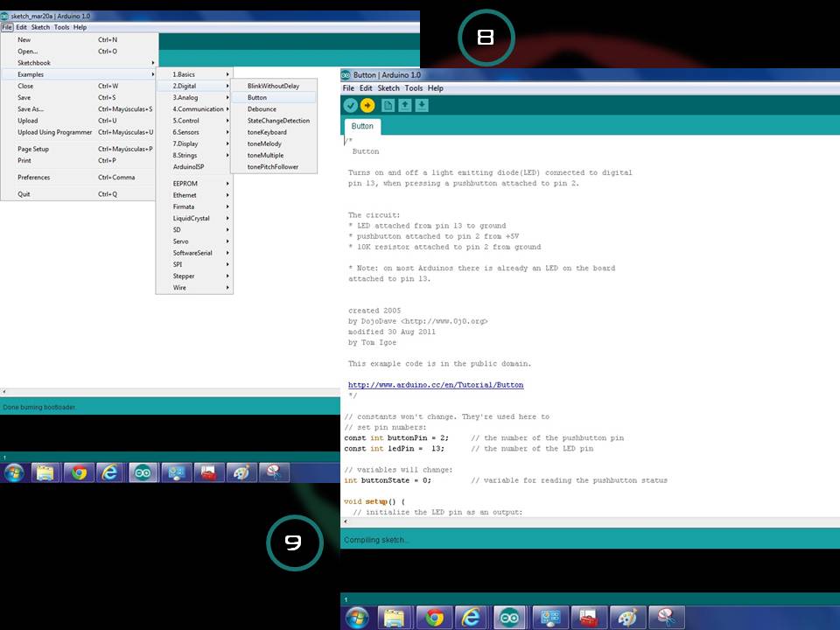The height and width of the screenshot is (630, 840).
Task: Choose ArduinoISP example entry
Action: [x=194, y=166]
